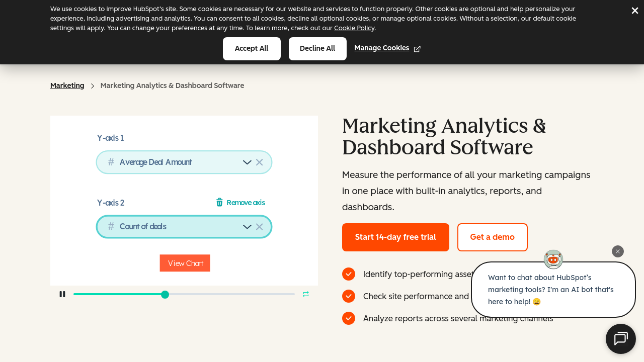Expand the Count of deals dropdown

247,226
